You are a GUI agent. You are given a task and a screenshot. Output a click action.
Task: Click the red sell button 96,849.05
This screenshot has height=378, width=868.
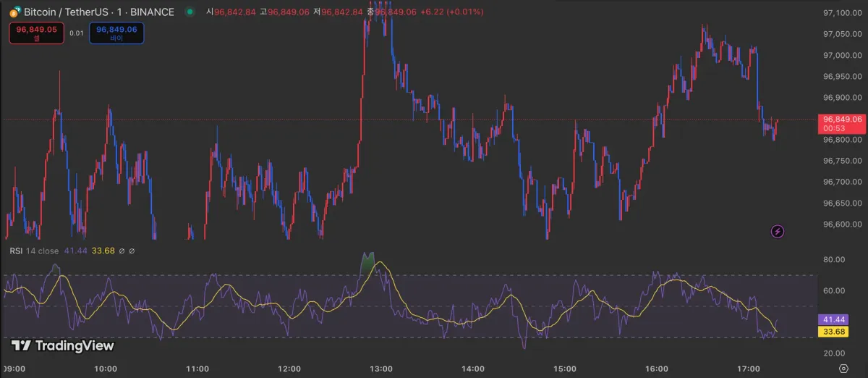pyautogui.click(x=37, y=33)
